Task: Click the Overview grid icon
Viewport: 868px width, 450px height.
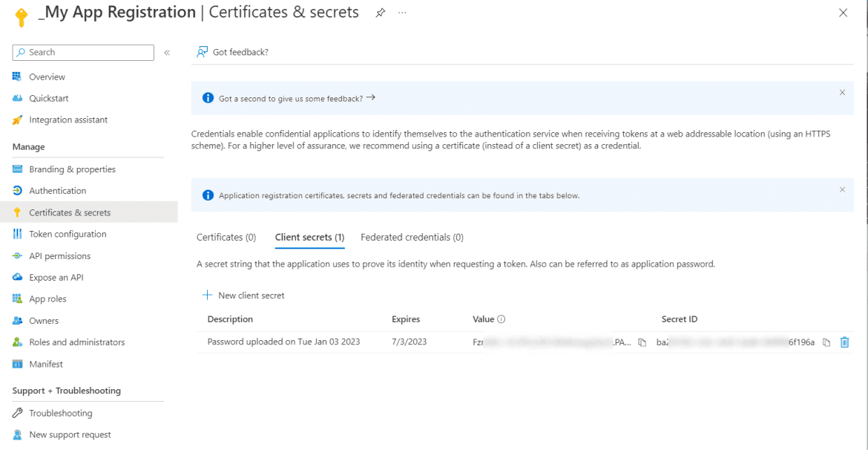Action: (x=17, y=76)
